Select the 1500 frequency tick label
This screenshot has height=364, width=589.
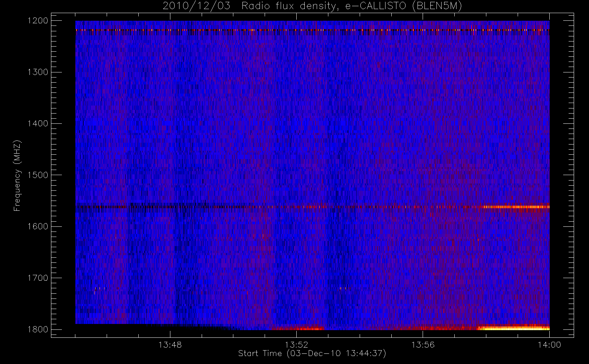[38, 175]
